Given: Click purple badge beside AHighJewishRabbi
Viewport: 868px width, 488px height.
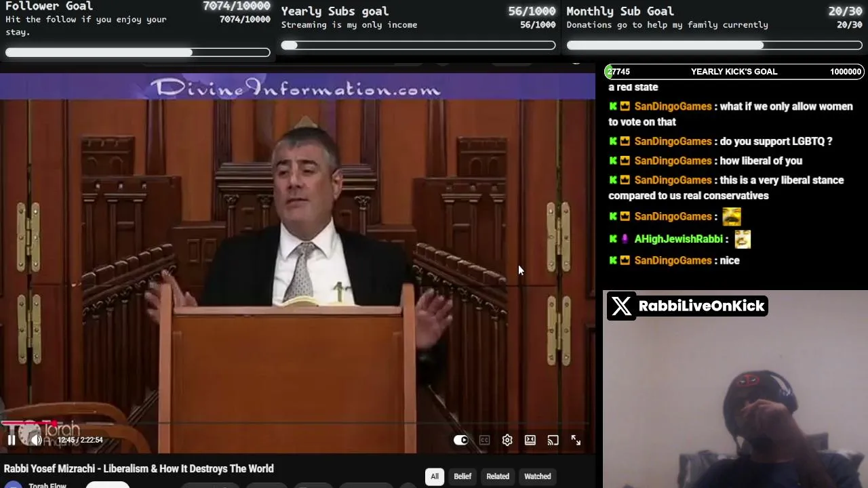Looking at the screenshot, I should [x=625, y=239].
